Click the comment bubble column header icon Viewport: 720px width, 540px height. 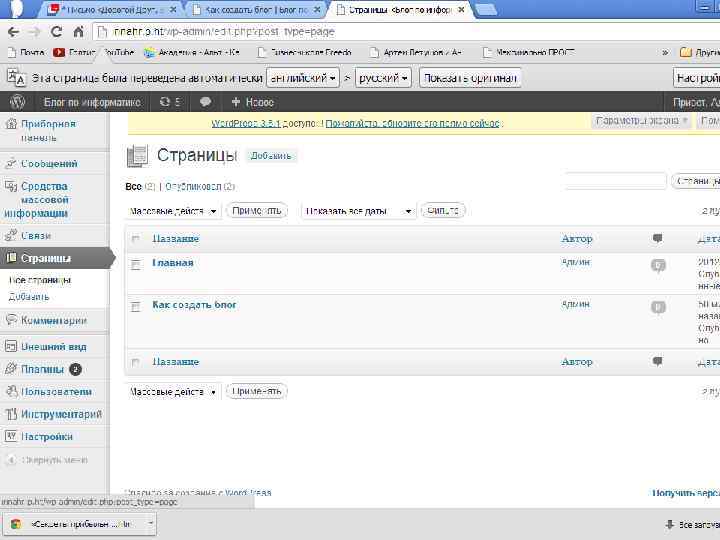click(x=658, y=238)
